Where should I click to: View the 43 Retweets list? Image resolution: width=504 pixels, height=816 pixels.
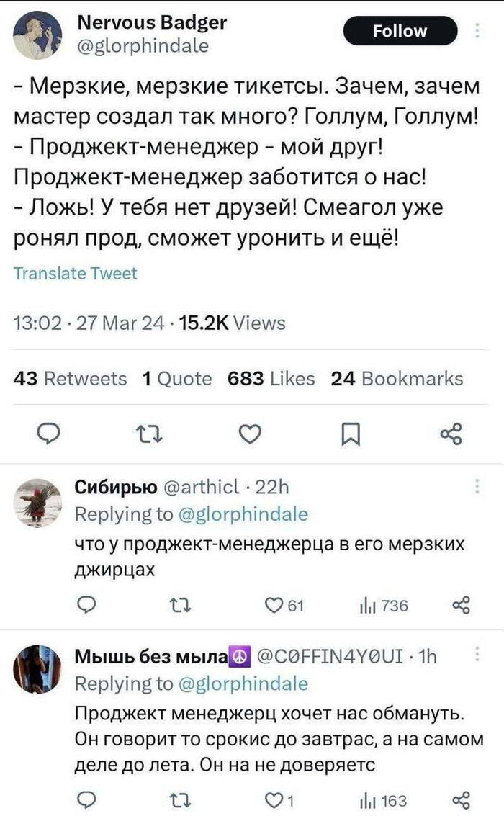click(71, 379)
